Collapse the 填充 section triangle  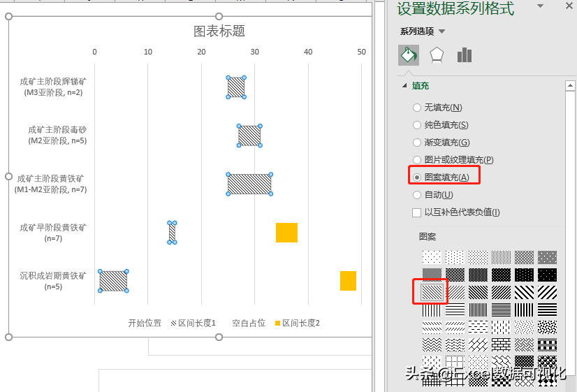click(404, 86)
